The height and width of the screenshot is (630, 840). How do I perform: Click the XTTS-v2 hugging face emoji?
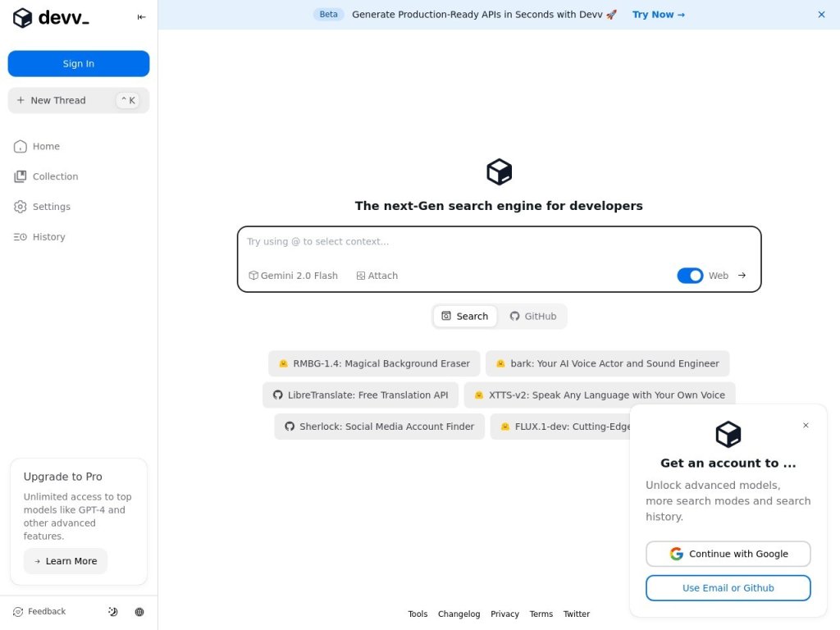479,395
